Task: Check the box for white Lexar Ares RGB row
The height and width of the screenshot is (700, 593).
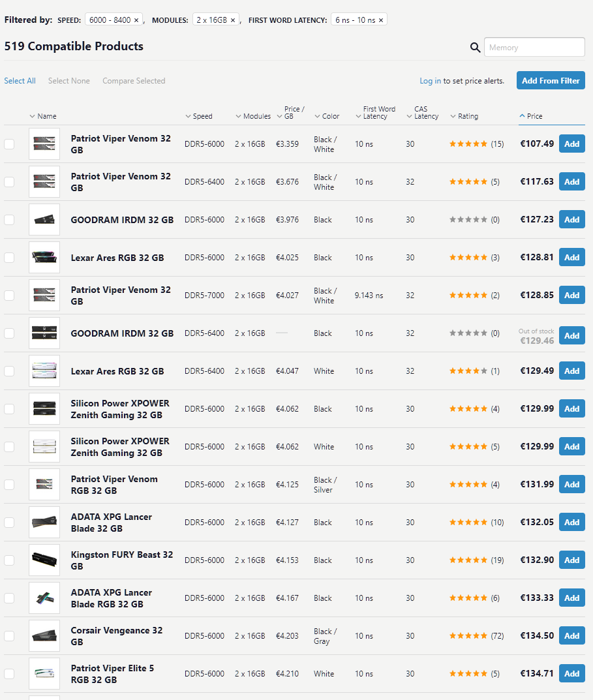Action: (9, 371)
